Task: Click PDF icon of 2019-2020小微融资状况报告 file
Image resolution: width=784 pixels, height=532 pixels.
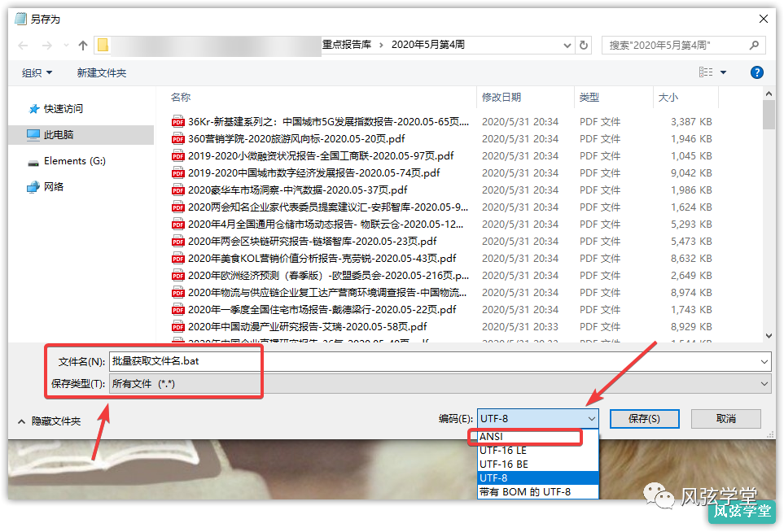Action: click(178, 156)
